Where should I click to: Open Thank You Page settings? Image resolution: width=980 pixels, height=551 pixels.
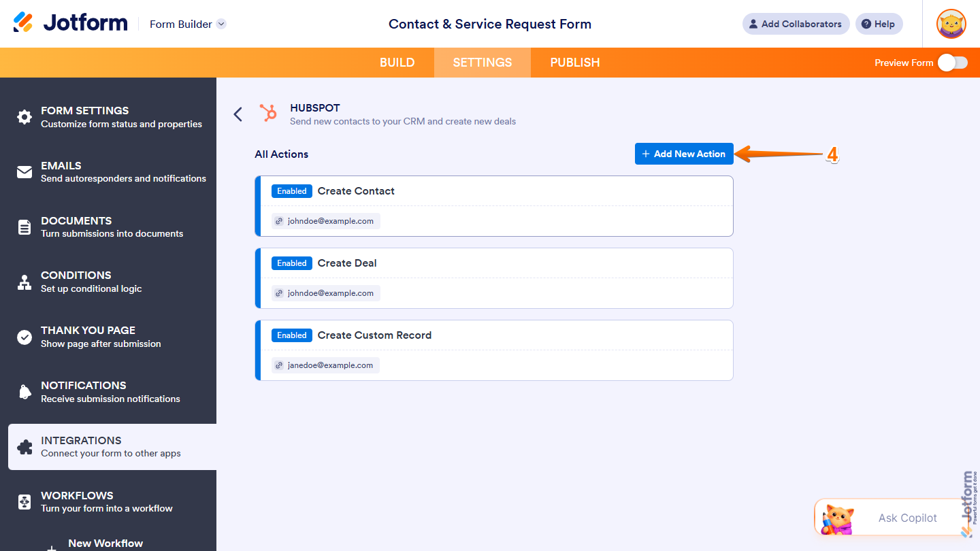pos(108,337)
